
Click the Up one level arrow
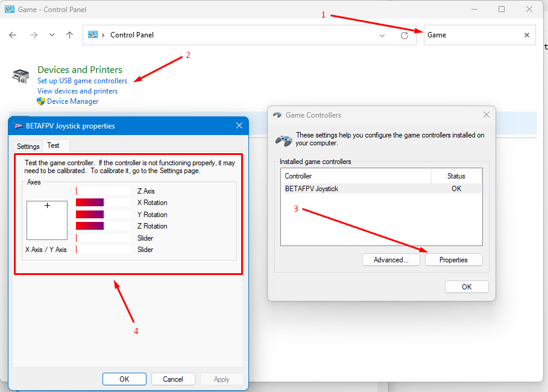[70, 35]
